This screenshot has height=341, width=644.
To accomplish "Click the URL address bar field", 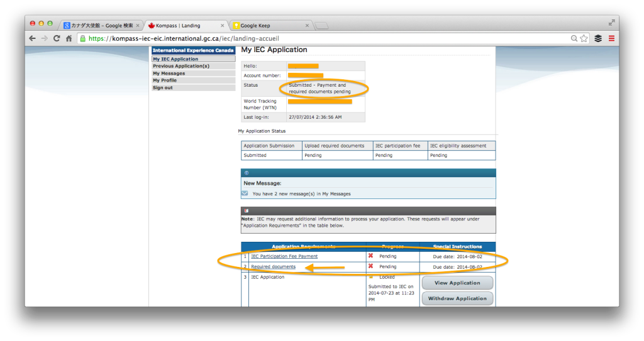I will [314, 38].
